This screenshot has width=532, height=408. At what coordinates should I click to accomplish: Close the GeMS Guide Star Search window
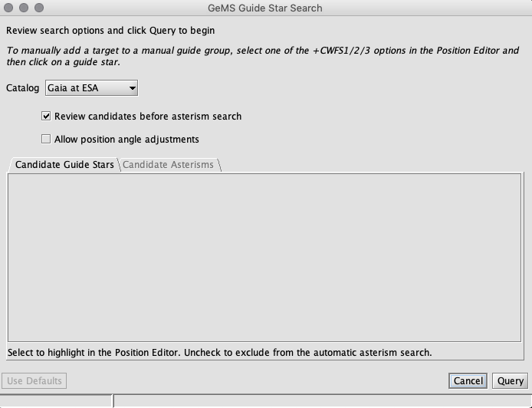click(8, 8)
